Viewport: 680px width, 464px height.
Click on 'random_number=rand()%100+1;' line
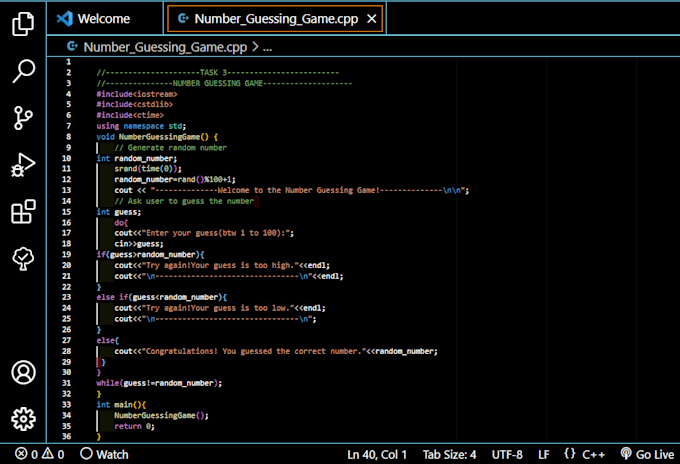pyautogui.click(x=175, y=180)
